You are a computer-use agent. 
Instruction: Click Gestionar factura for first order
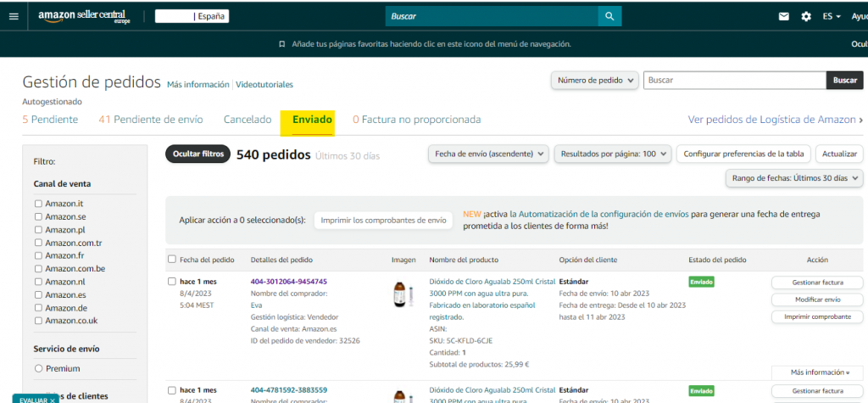pyautogui.click(x=817, y=283)
